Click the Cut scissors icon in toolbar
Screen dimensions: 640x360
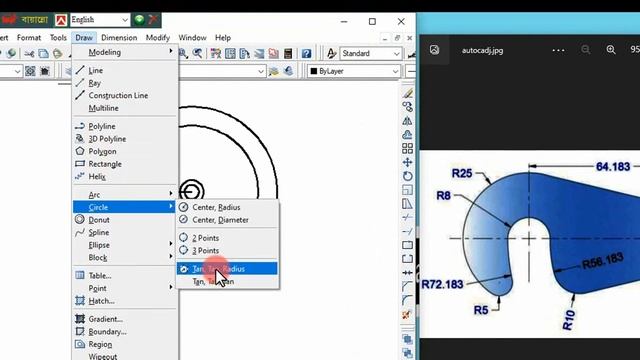[29, 53]
